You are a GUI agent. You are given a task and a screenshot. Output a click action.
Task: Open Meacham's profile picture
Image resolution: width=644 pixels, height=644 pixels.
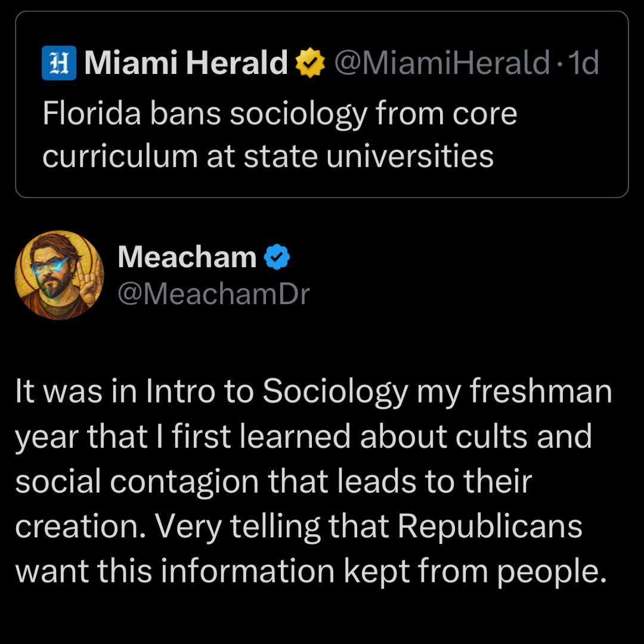coord(60,275)
